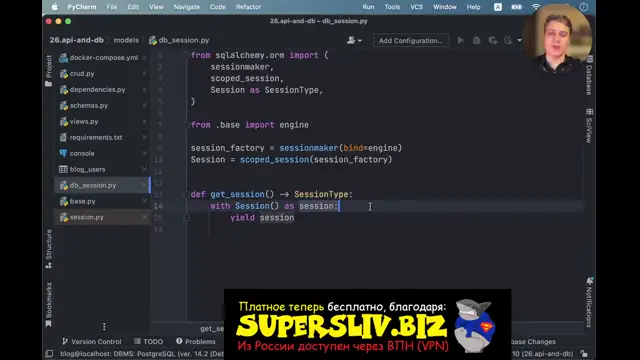Open the PyCharm application menu
This screenshot has height=360, width=640.
point(82,7)
